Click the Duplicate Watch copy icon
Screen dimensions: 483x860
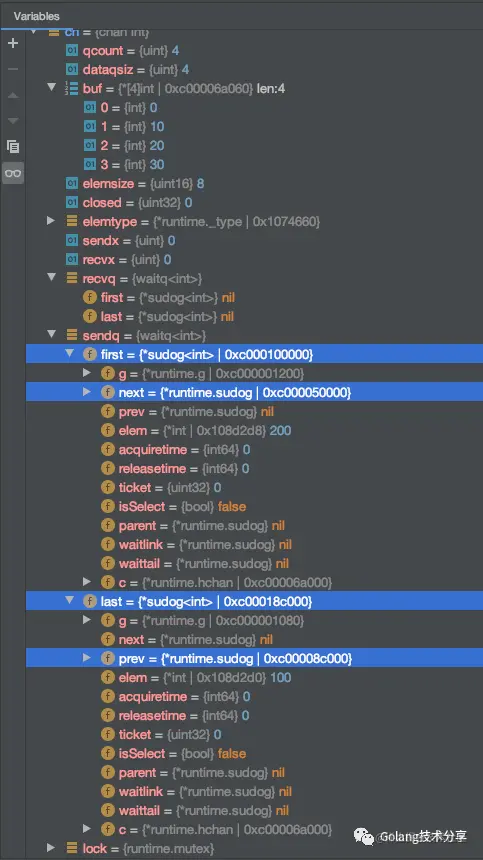point(13,146)
